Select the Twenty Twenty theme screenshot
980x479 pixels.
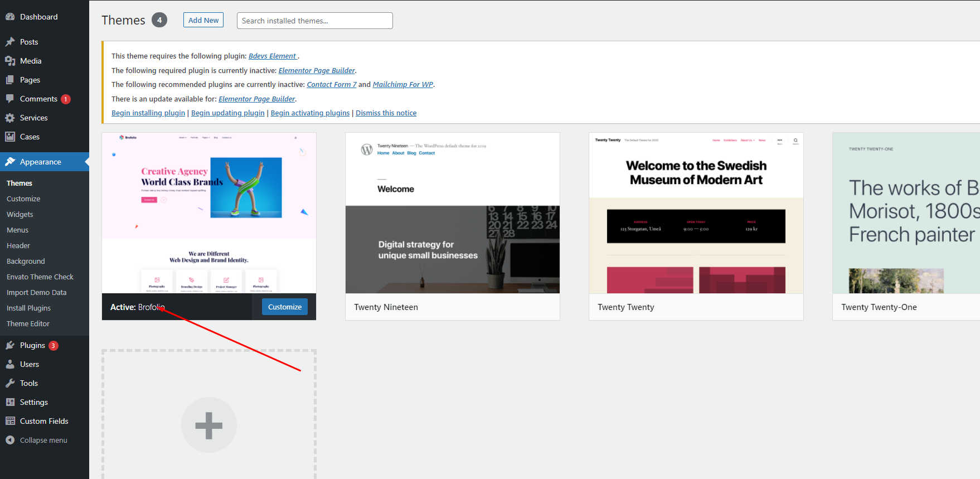coord(696,213)
